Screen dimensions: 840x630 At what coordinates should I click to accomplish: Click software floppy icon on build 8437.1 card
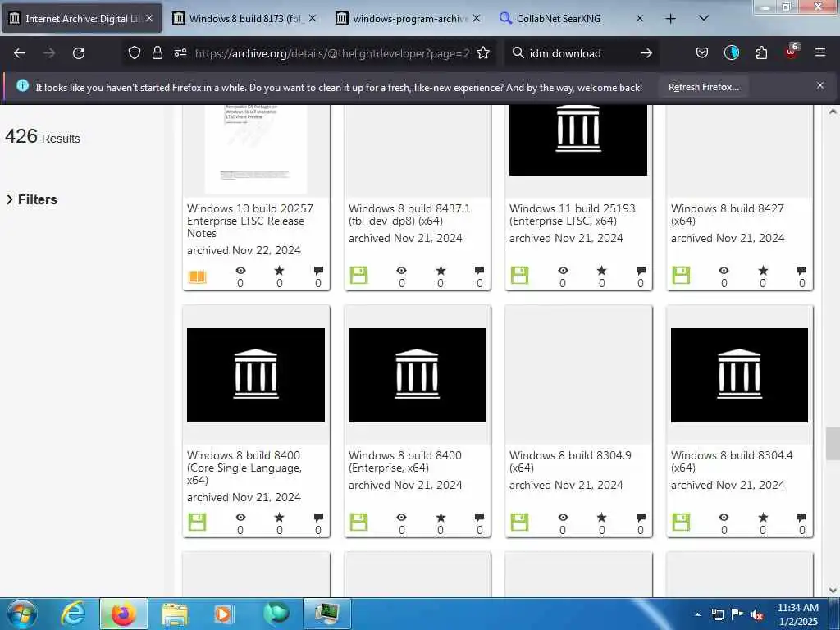tap(358, 275)
